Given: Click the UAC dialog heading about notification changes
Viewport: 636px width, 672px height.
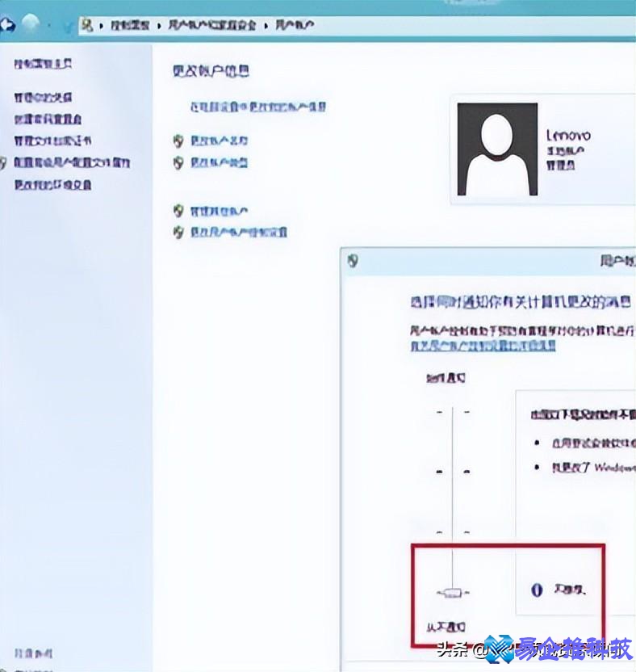Looking at the screenshot, I should tap(521, 302).
